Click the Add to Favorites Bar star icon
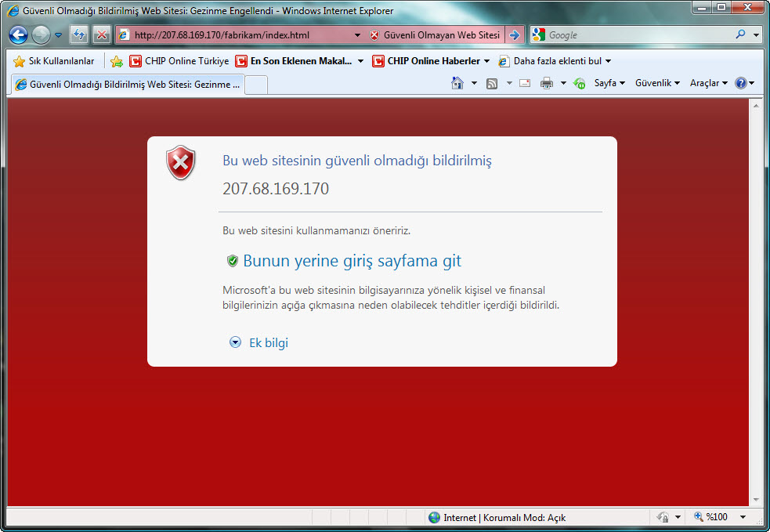 [117, 61]
